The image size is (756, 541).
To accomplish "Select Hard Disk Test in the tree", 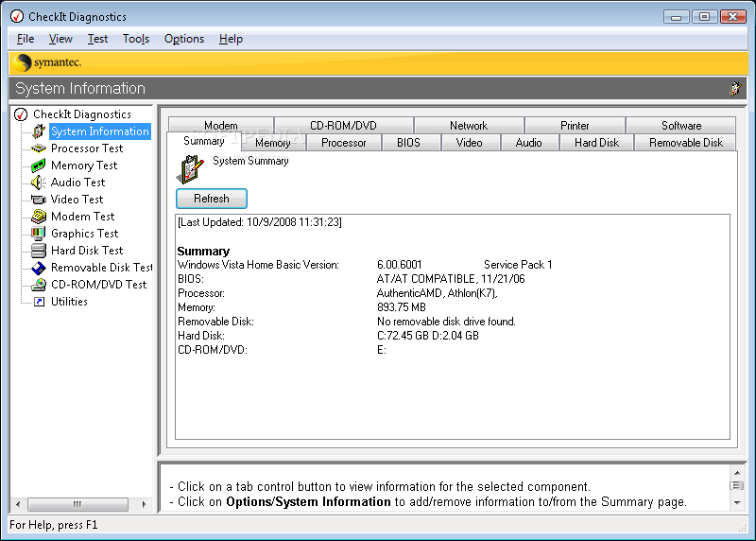I will coord(87,251).
